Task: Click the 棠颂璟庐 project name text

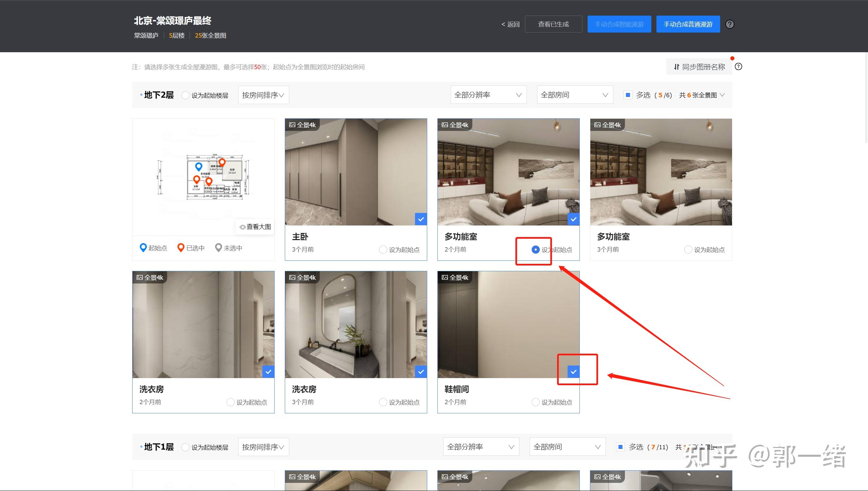Action: [x=146, y=36]
